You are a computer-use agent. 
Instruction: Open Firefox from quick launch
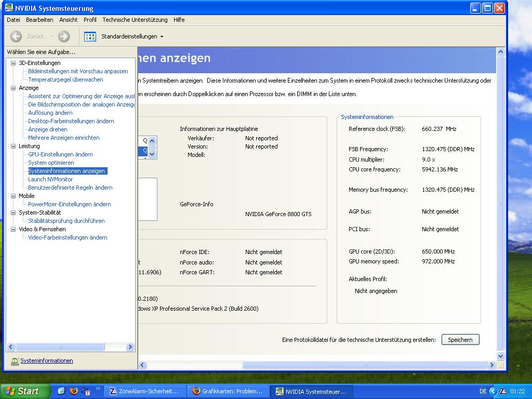click(74, 391)
